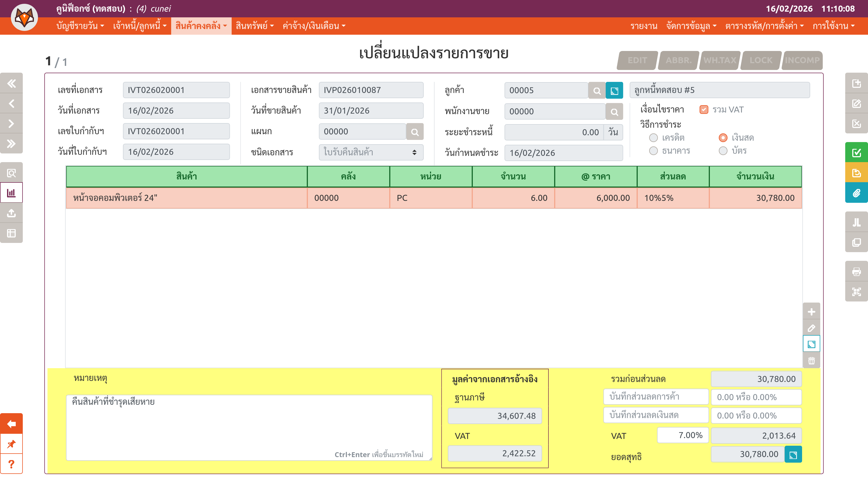Viewport: 868px width, 488px height.
Task: Click the printer icon in right sidebar
Action: click(856, 271)
